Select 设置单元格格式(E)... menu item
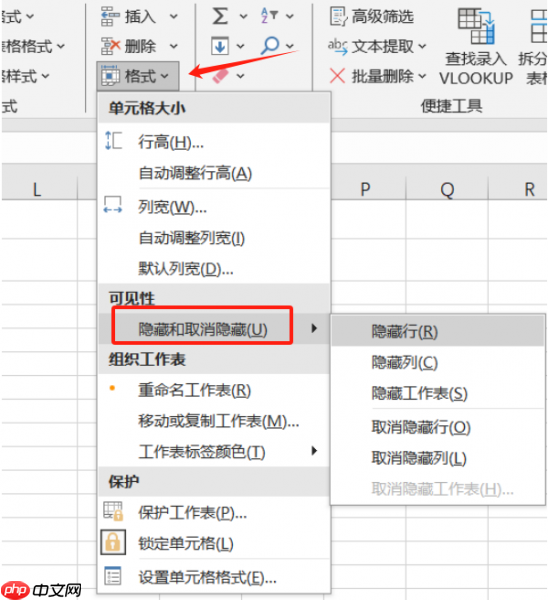Viewport: 548px width, 600px height. pos(214,577)
